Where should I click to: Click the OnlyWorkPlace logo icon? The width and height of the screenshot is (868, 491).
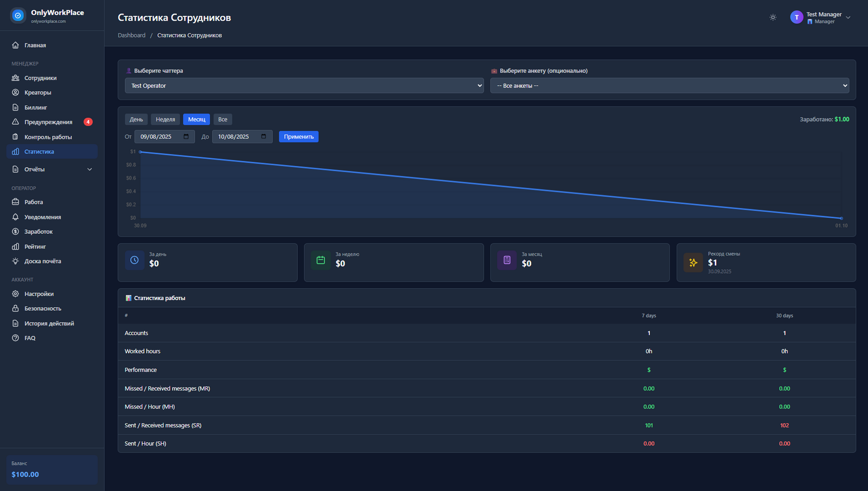tap(18, 16)
